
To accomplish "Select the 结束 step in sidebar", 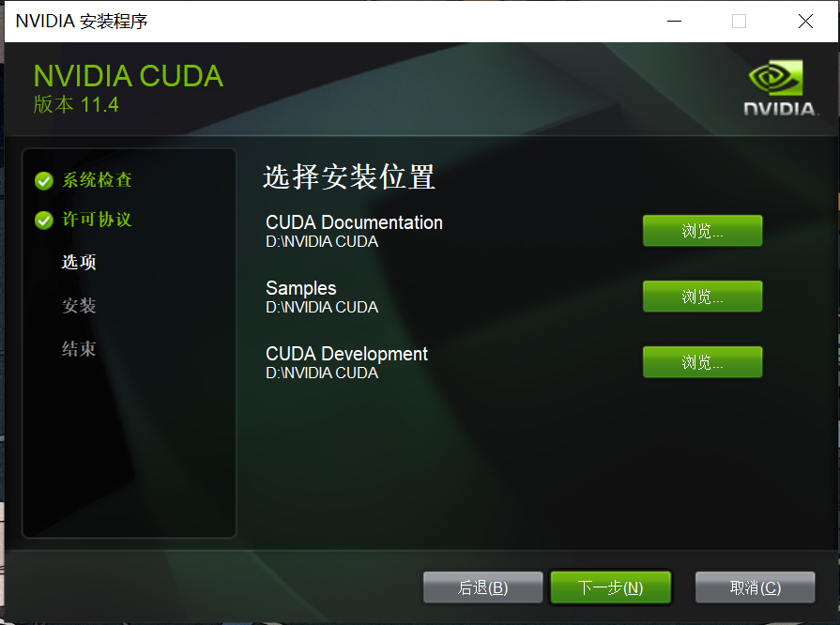I will point(79,349).
